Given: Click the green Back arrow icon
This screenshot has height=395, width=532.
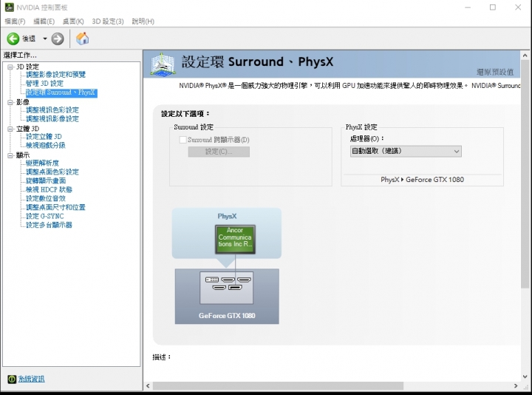Looking at the screenshot, I should click(13, 38).
